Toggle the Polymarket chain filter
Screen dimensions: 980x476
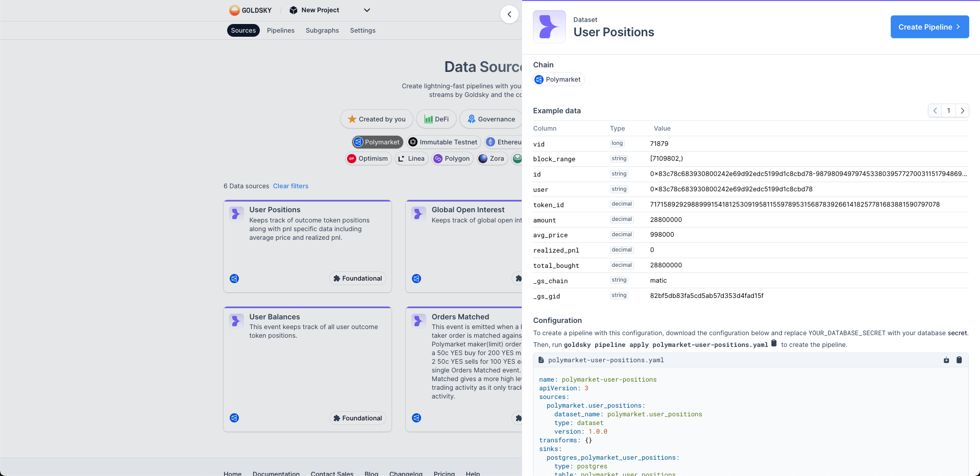(377, 142)
